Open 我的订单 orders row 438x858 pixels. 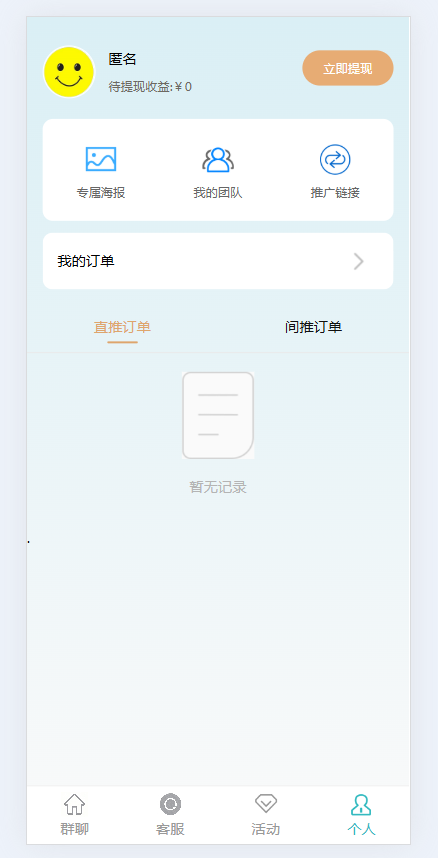pos(218,261)
